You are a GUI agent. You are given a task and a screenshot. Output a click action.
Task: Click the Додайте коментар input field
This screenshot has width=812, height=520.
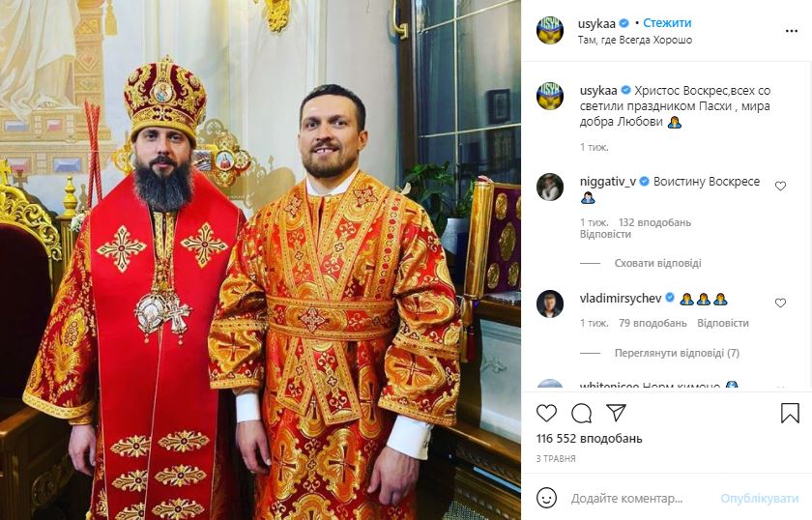click(640, 499)
